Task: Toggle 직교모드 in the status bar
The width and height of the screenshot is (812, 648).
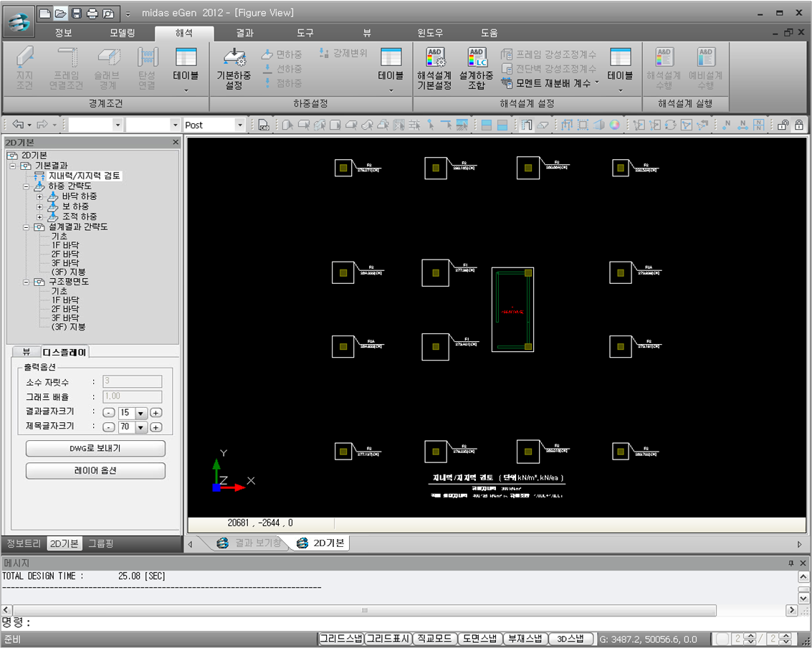Action: (x=434, y=639)
